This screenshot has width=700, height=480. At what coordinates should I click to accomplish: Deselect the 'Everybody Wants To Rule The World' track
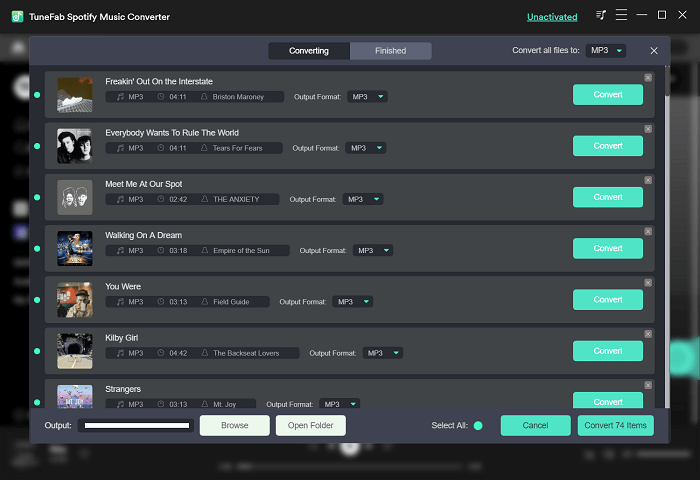[37, 146]
